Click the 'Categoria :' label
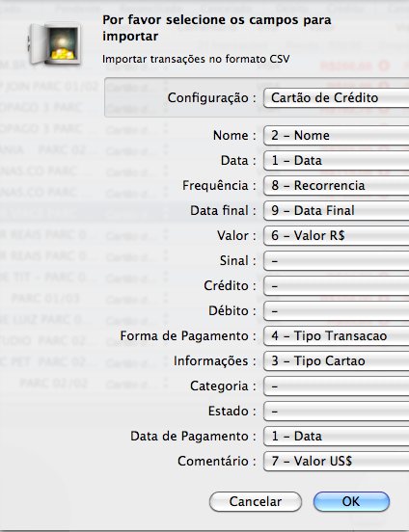 pos(223,386)
